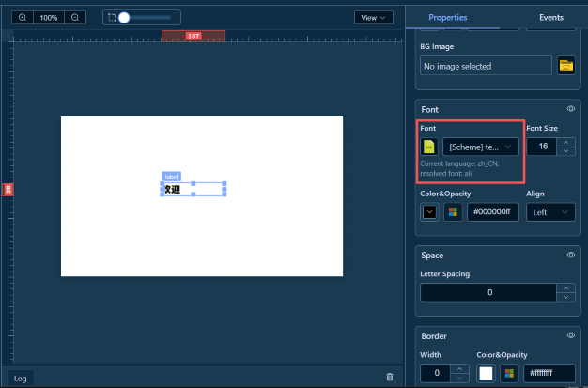Image resolution: width=588 pixels, height=388 pixels.
Task: Increase the Font Size stepper
Action: pos(567,142)
